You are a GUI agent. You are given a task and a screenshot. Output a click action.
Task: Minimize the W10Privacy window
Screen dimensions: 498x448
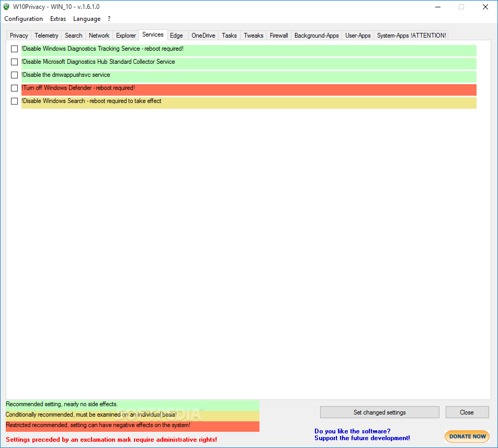click(x=438, y=7)
